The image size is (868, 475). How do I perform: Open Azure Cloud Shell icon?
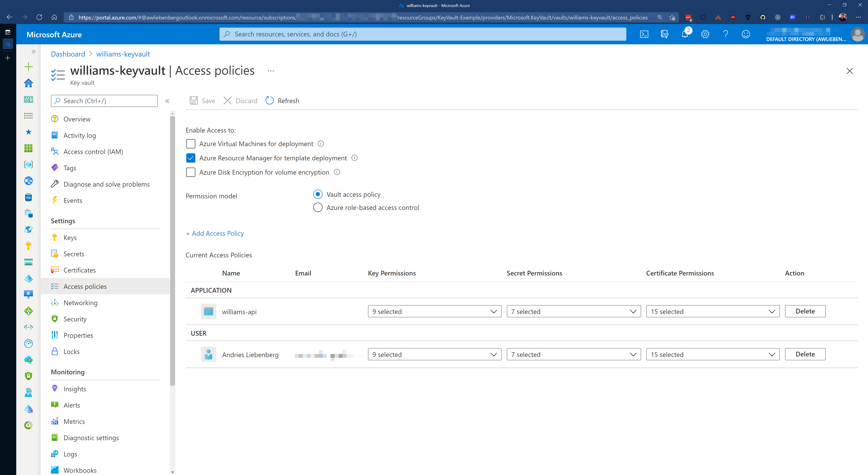tap(644, 34)
